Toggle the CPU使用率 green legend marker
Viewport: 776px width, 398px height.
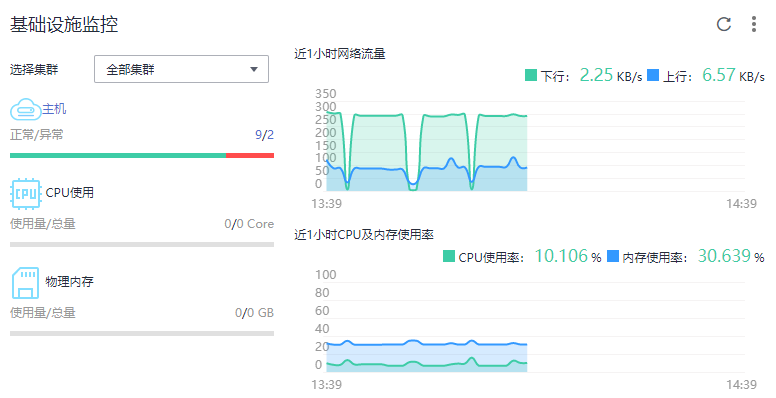tap(449, 256)
